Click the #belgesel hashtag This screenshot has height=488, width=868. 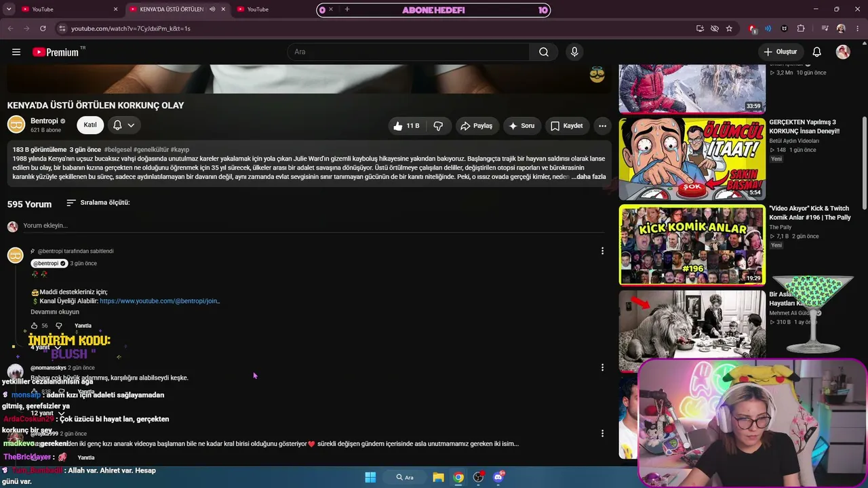tap(117, 150)
